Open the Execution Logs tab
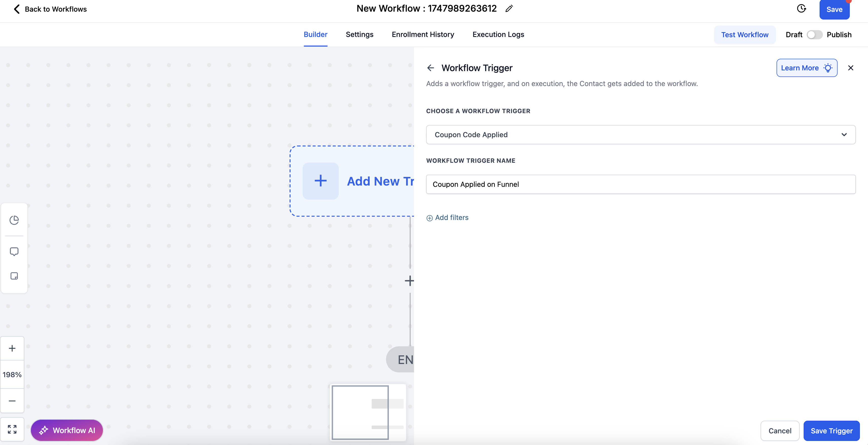Screen dimensions: 868x445 (498, 34)
